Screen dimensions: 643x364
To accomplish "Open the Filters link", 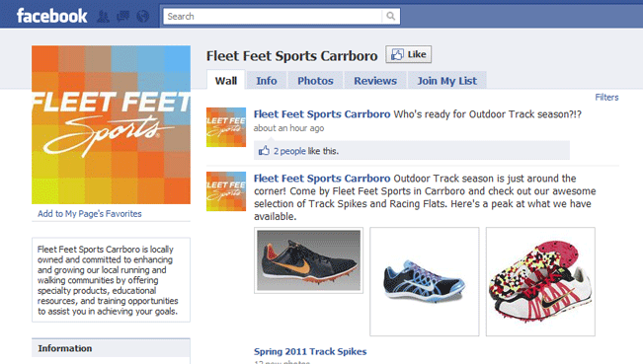I will pyautogui.click(x=606, y=97).
